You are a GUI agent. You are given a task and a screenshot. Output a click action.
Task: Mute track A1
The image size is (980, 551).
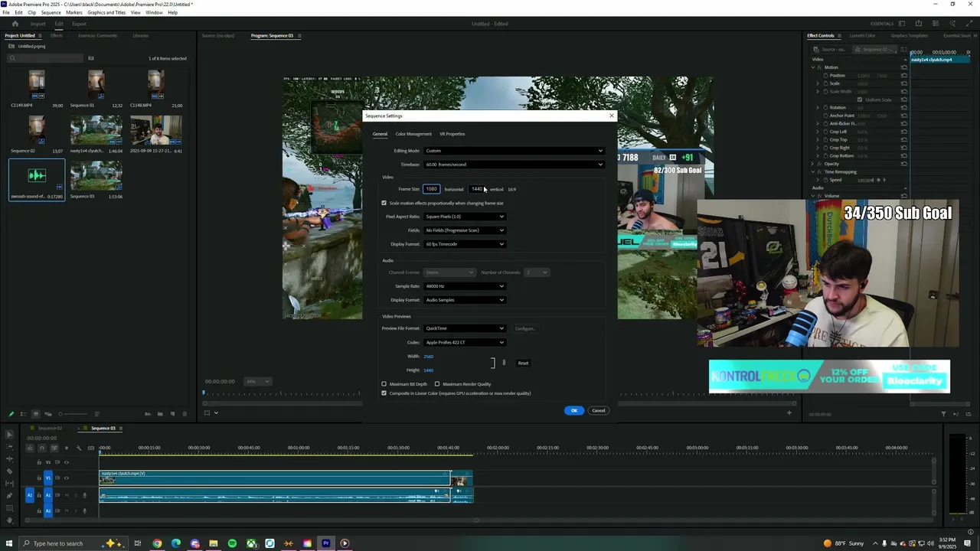coord(66,495)
